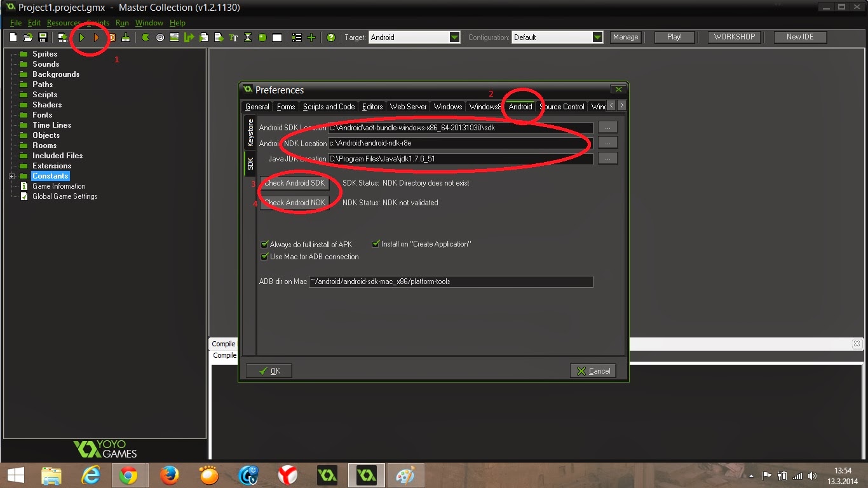
Task: Create a script with document-play icon
Action: [204, 37]
